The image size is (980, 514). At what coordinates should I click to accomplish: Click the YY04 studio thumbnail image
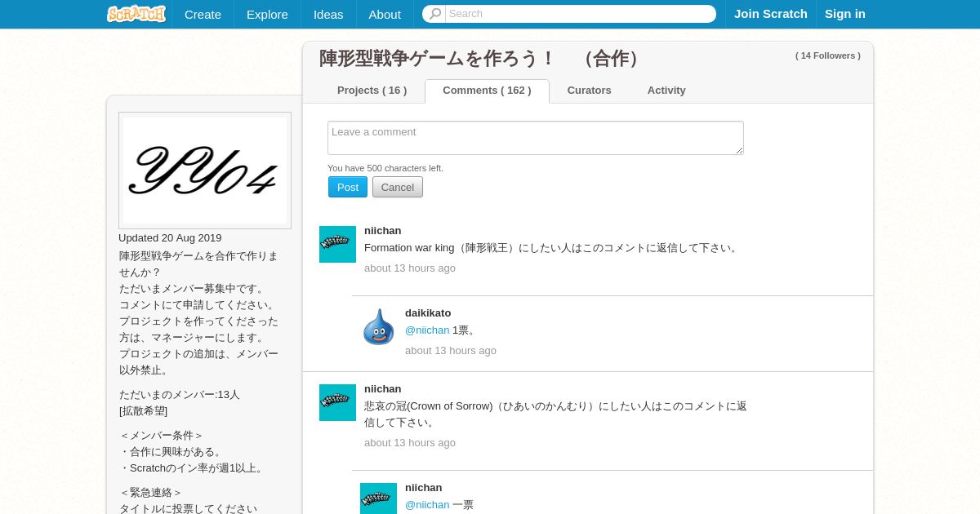(205, 171)
